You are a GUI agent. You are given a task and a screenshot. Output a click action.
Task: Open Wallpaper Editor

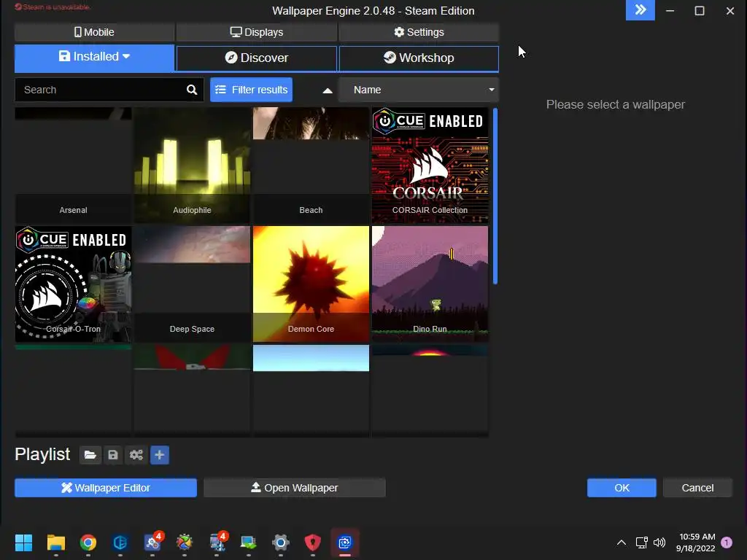coord(106,488)
